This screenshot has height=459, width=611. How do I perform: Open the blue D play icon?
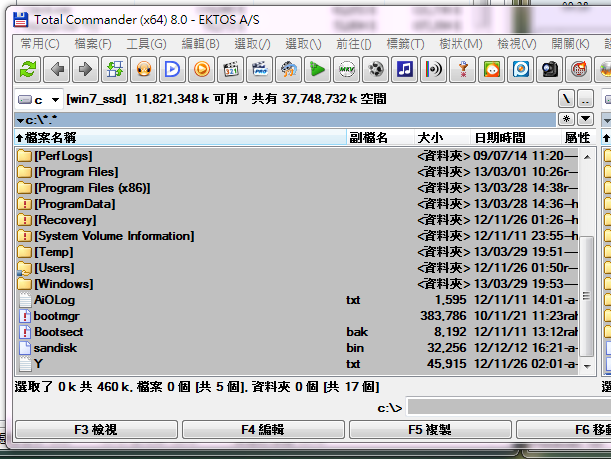[173, 70]
